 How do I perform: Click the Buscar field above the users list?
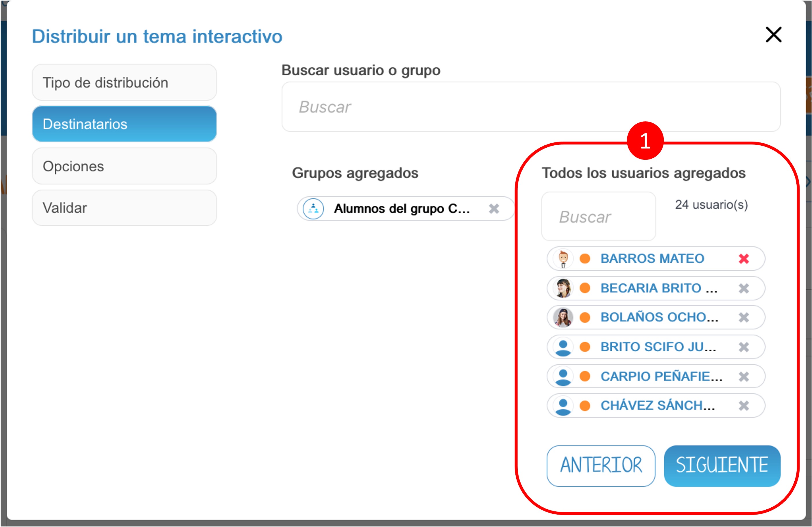598,216
